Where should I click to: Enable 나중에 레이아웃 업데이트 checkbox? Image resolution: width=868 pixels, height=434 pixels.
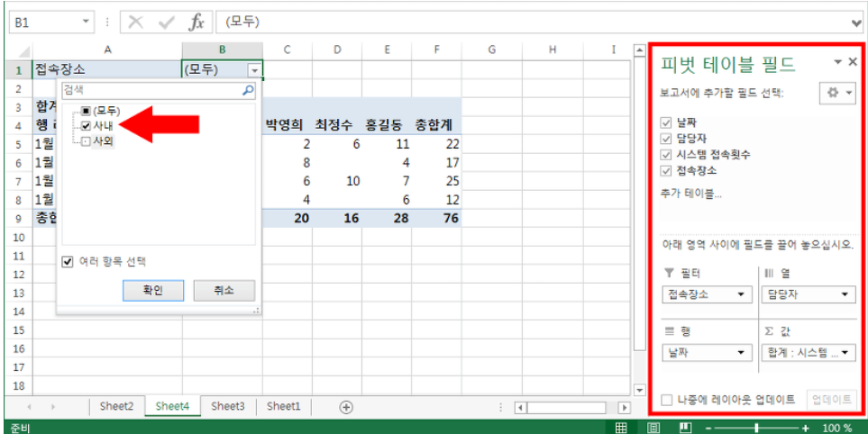coord(667,399)
